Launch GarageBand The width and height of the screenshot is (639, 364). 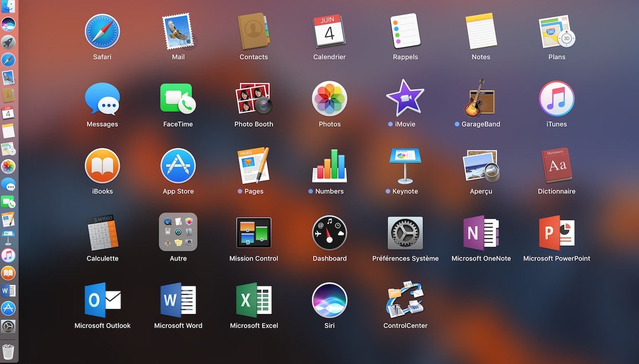pos(481,99)
